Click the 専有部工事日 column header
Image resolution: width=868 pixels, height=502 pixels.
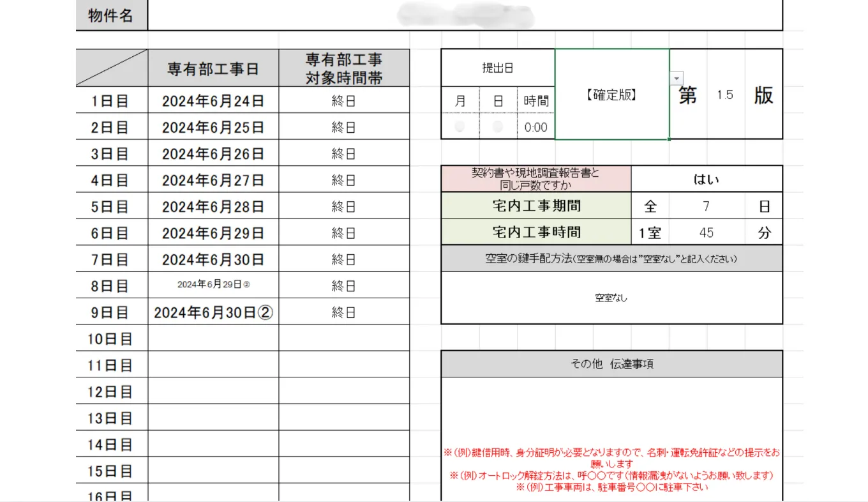213,69
